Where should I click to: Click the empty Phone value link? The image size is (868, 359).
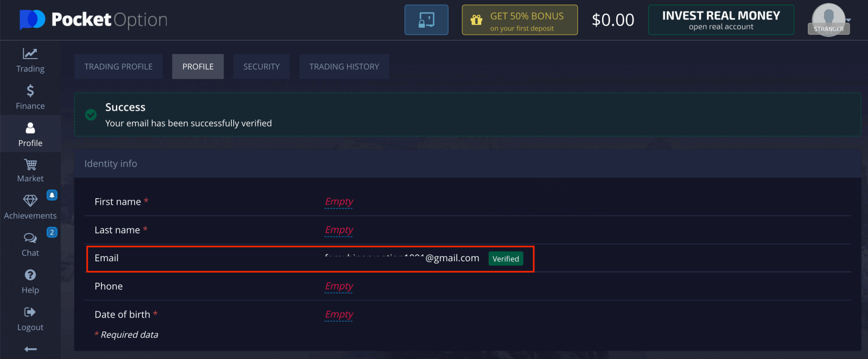339,286
